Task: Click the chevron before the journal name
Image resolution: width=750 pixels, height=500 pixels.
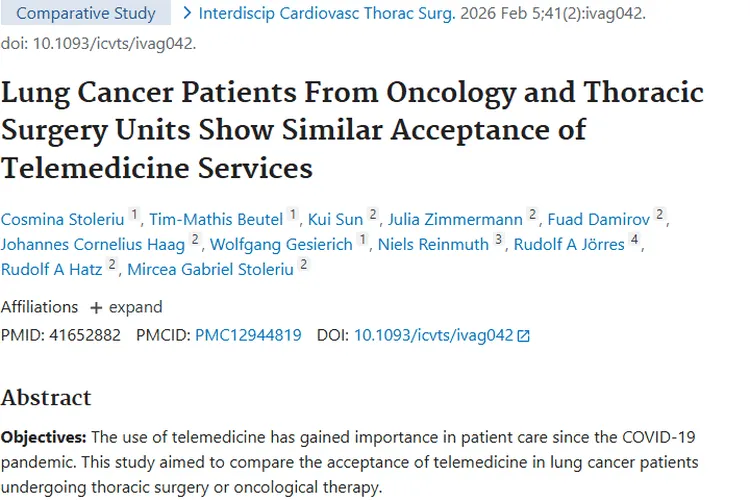Action: [x=187, y=14]
